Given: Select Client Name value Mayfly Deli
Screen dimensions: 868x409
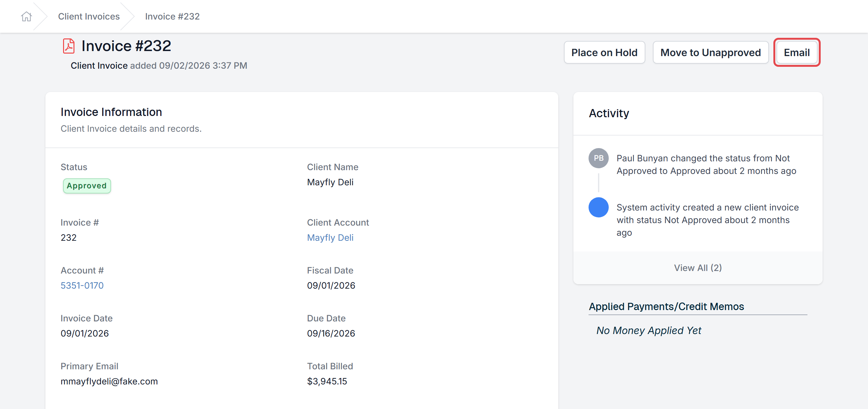Looking at the screenshot, I should tap(330, 182).
